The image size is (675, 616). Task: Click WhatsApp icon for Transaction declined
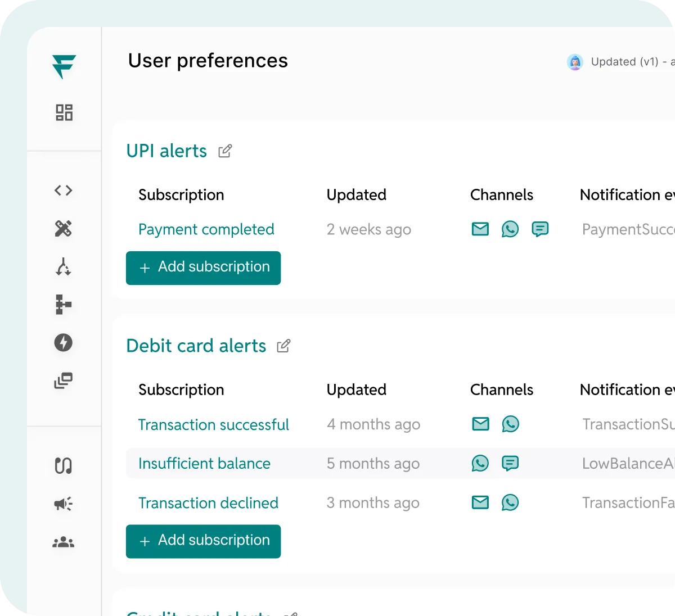(x=510, y=502)
